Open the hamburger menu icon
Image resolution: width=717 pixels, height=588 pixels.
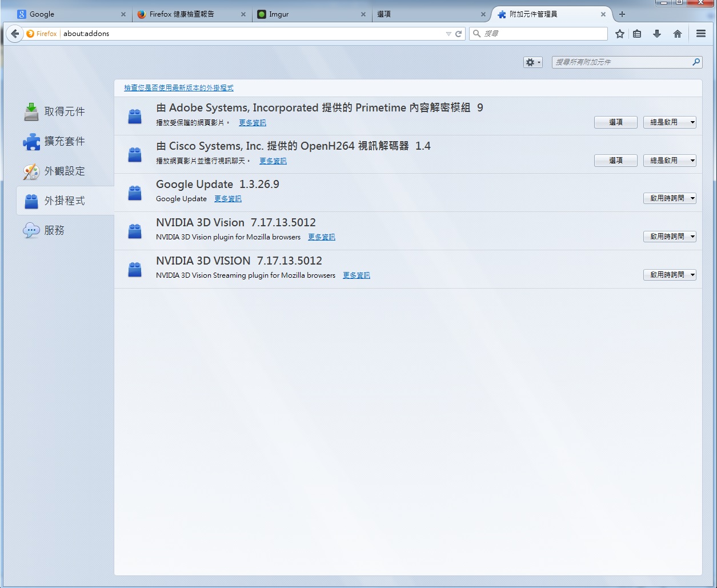pos(701,34)
